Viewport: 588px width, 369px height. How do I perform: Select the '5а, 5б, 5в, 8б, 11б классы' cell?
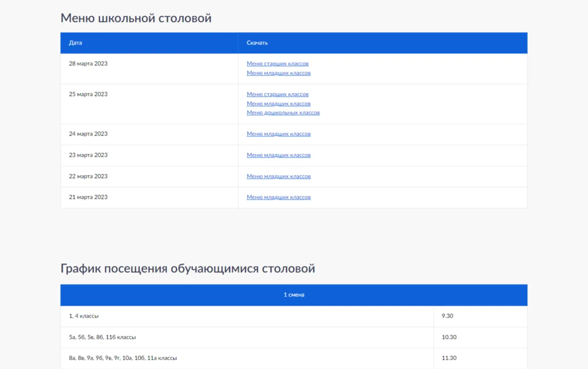point(247,337)
